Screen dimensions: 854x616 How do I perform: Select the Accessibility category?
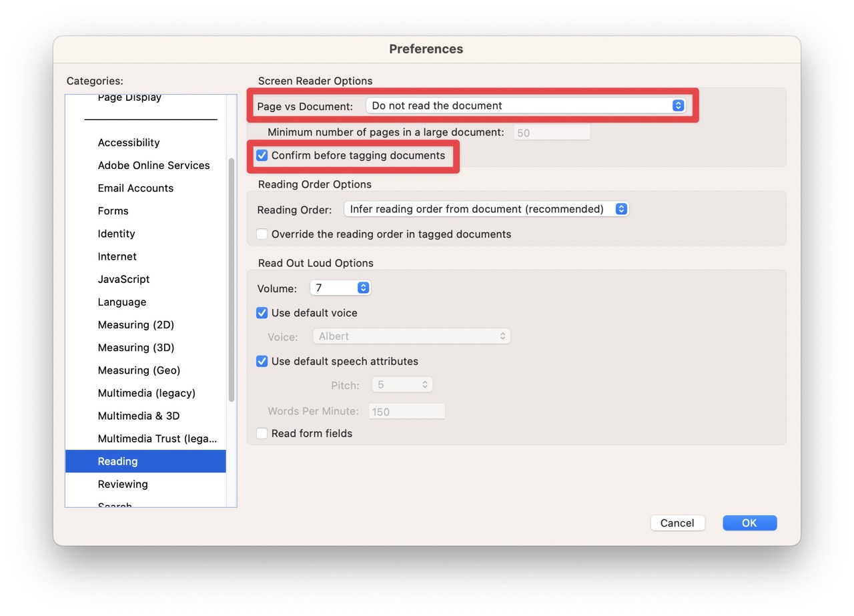coord(129,142)
